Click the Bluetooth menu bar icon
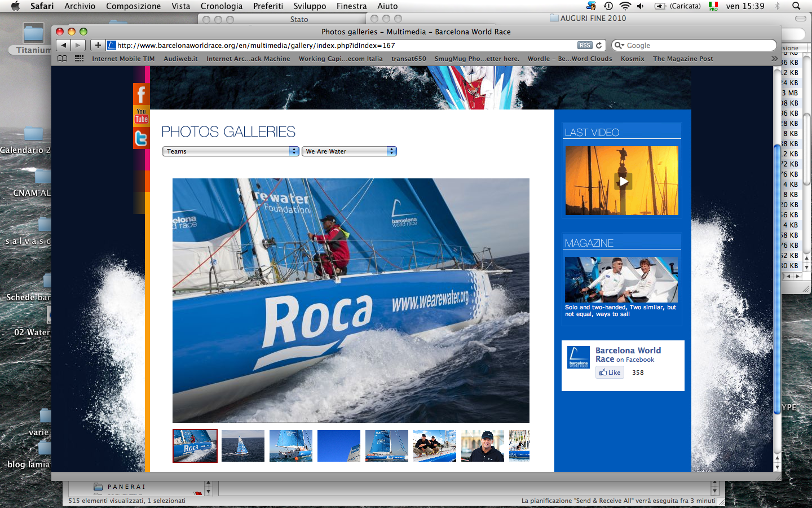Screen dimensions: 812x508 (x=778, y=6)
